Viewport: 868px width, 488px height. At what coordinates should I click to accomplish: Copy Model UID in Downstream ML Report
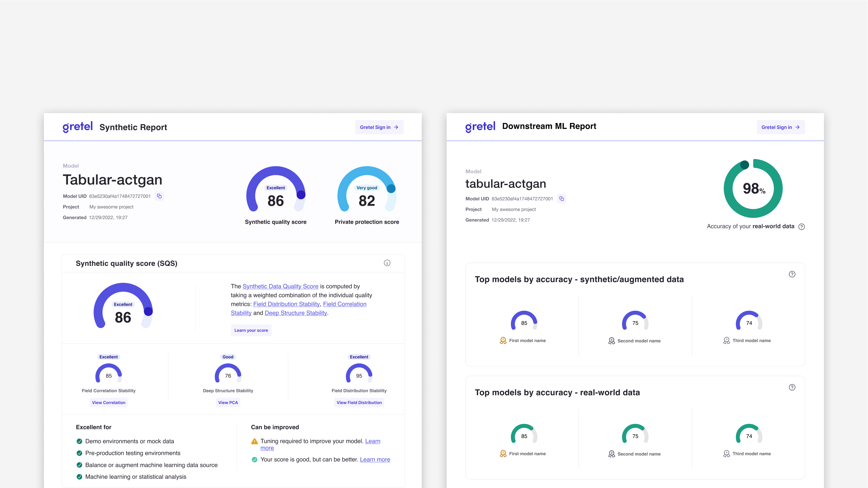561,199
